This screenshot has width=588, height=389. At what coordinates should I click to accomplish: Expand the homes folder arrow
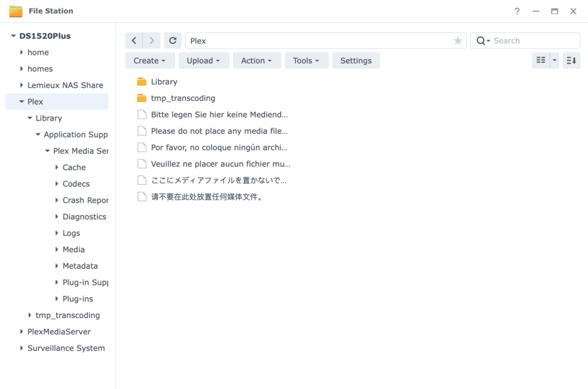(22, 69)
